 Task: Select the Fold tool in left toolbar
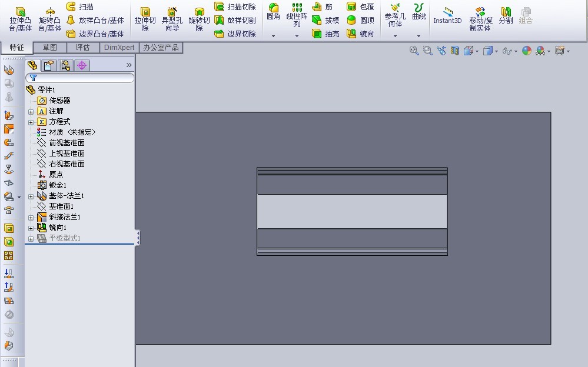[9, 287]
